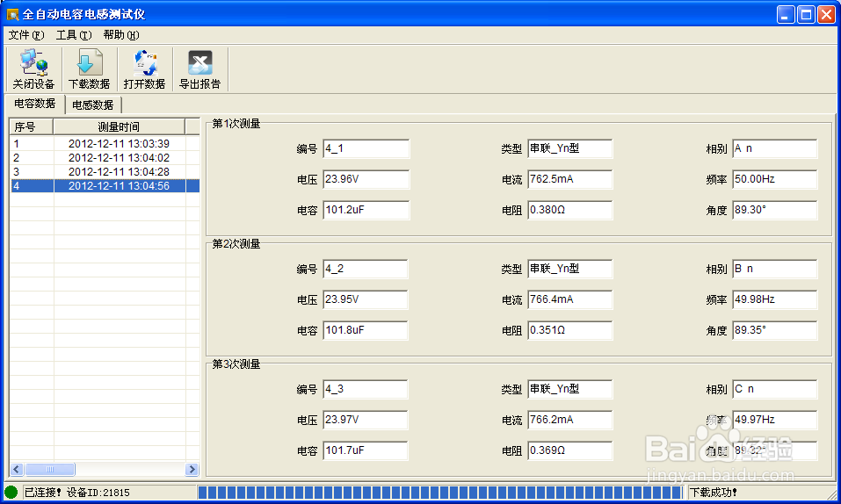Click the 第2次测量 group label
This screenshot has height=504, width=841.
tap(236, 244)
